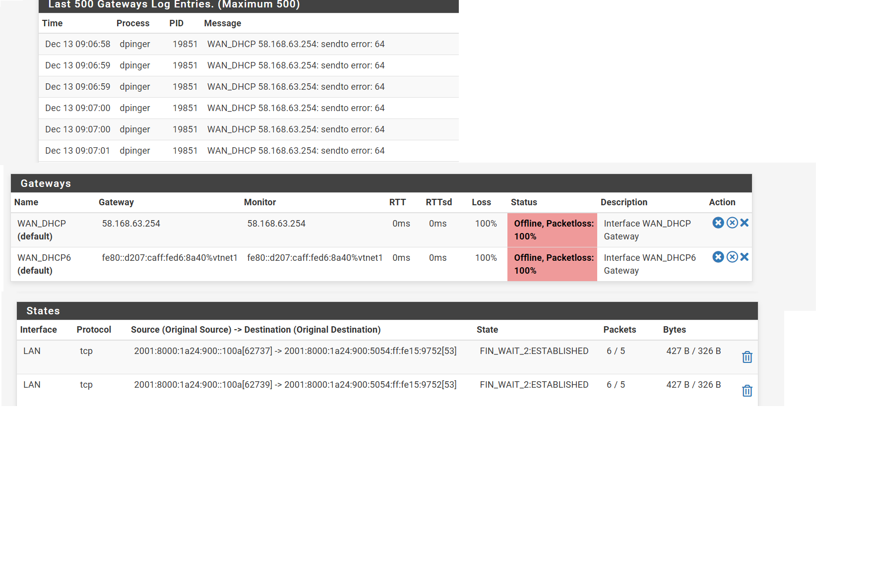Viewport: 871px width, 588px height.
Task: Click the Message column header in gateway logs
Action: point(222,23)
